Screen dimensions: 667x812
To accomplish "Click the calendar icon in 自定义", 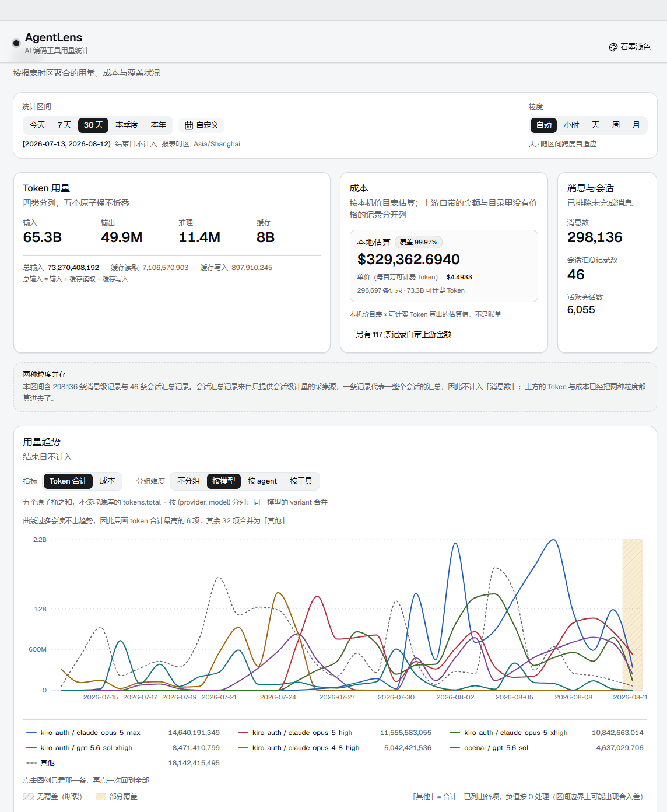I will coord(189,125).
